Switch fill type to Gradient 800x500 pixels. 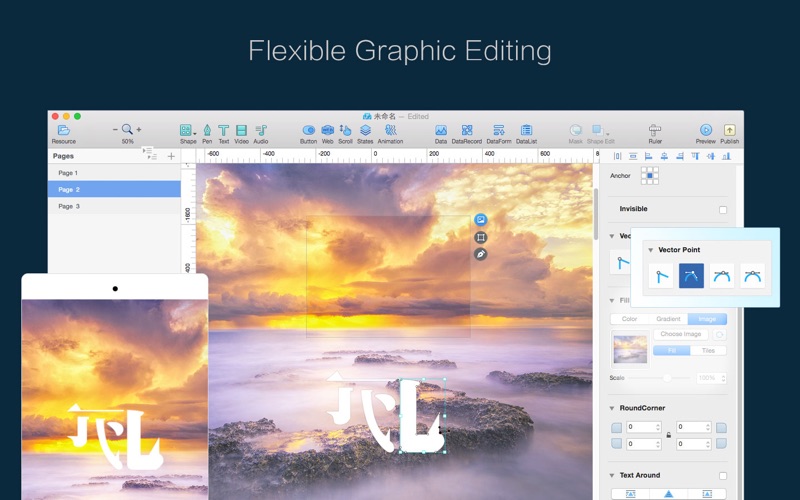point(668,319)
